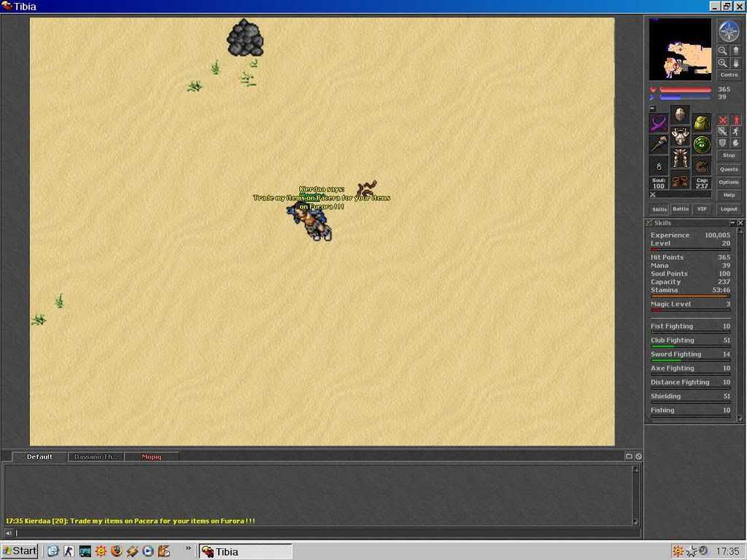The width and height of the screenshot is (747, 560).
Task: Move minimap up one floor
Action: 735,51
